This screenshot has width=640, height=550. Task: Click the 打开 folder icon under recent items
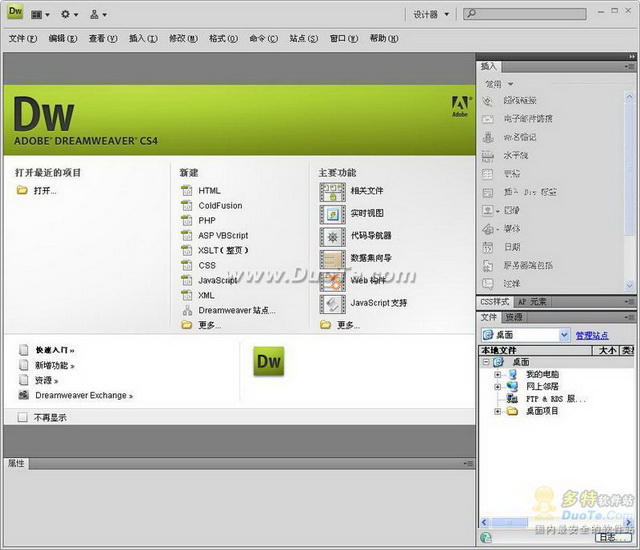coord(22,190)
